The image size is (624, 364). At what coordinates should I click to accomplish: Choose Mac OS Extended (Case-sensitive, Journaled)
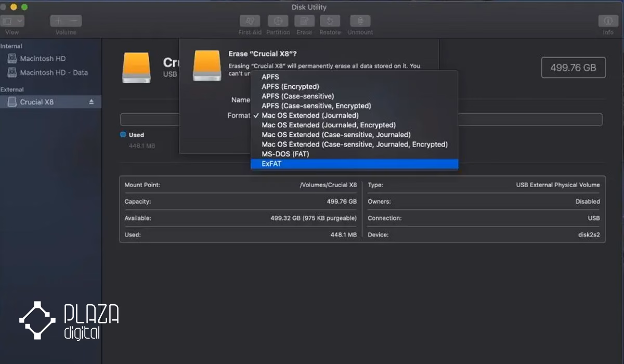(x=354, y=135)
